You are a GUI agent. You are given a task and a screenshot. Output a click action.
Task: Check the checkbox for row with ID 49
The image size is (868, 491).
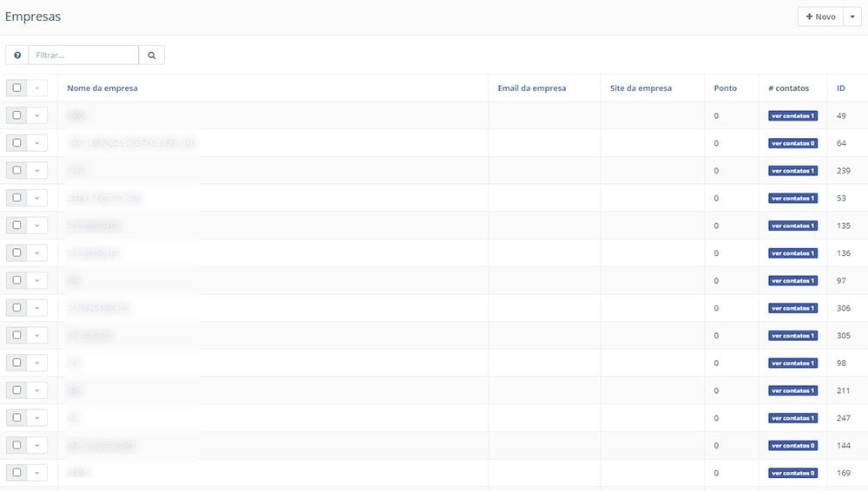16,115
